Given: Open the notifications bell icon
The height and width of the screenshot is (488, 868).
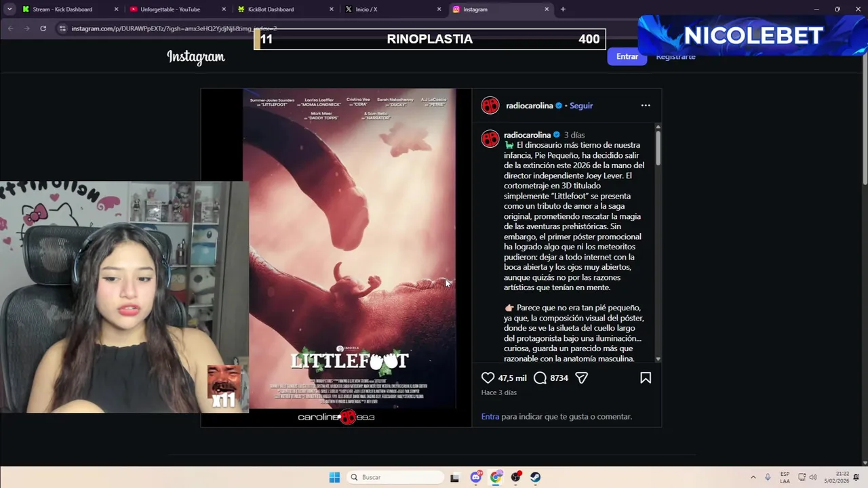Looking at the screenshot, I should click(x=856, y=477).
